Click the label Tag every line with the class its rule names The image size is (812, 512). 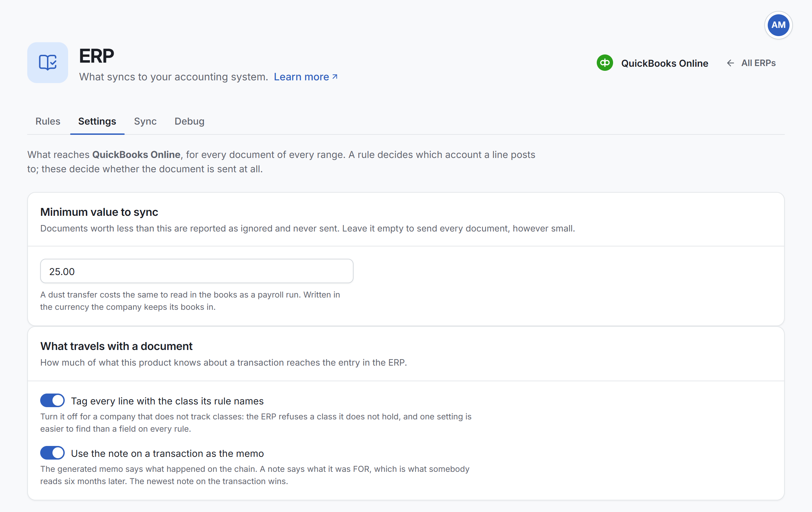coord(167,401)
